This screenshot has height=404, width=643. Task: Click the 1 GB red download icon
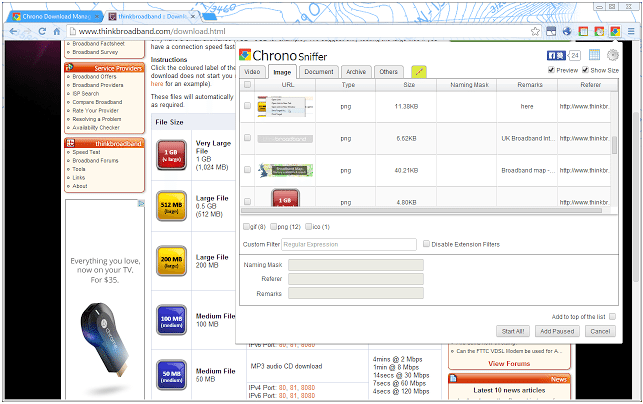171,155
